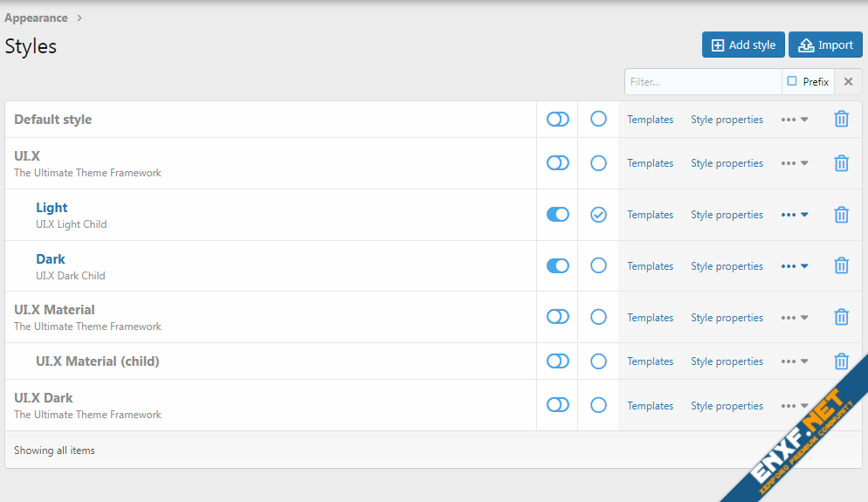Open Templates for the Light style
The height and width of the screenshot is (502, 868).
pos(650,215)
